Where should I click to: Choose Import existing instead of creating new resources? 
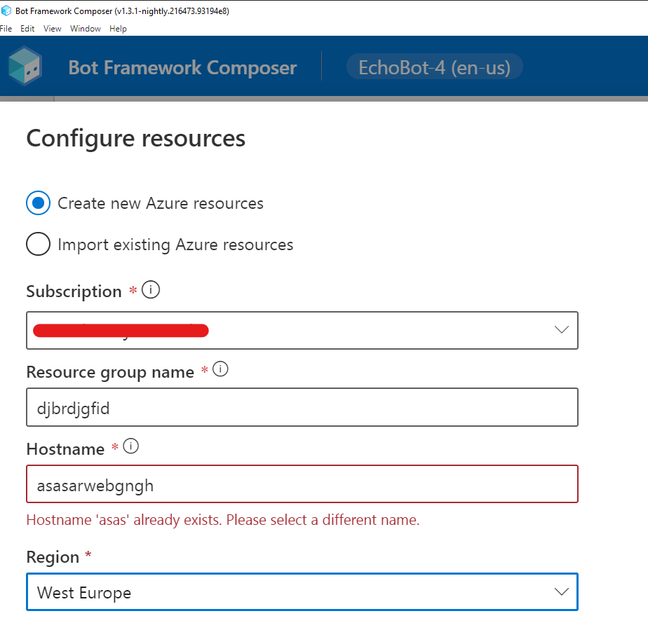pos(39,244)
